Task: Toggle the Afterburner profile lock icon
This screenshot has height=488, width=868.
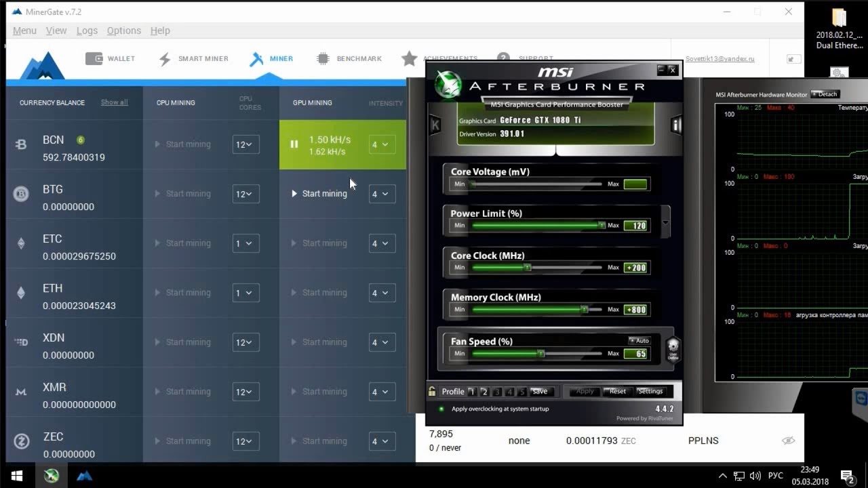Action: [x=432, y=391]
